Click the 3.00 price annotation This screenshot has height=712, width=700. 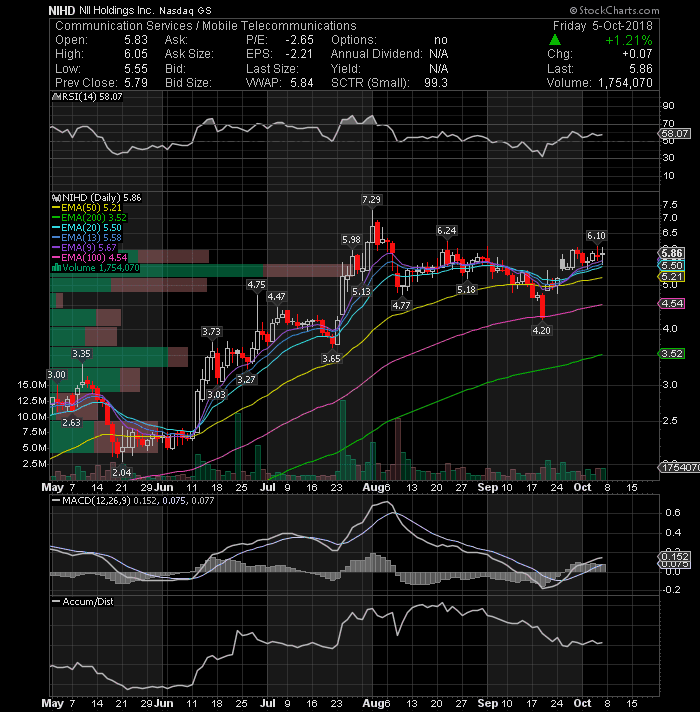click(x=57, y=375)
